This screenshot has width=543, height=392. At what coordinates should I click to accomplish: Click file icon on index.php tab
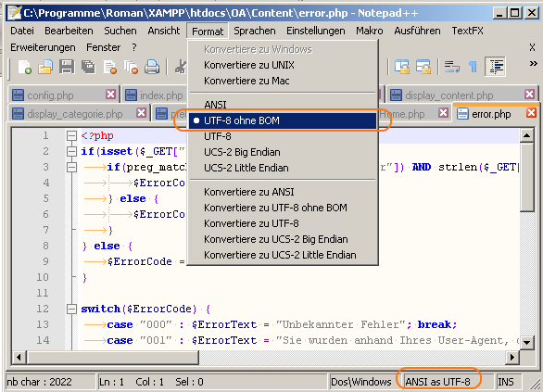point(131,95)
